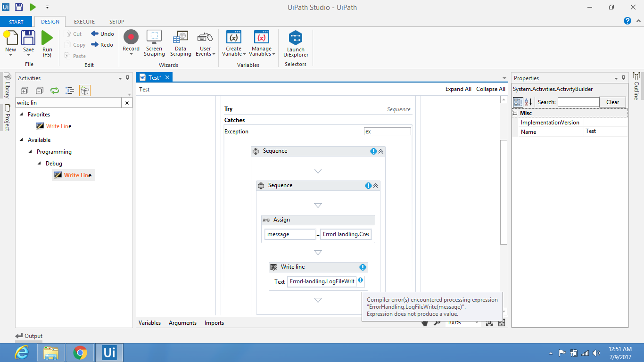Toggle the Activities panel pin
Screen dimensions: 644x362
click(127, 78)
